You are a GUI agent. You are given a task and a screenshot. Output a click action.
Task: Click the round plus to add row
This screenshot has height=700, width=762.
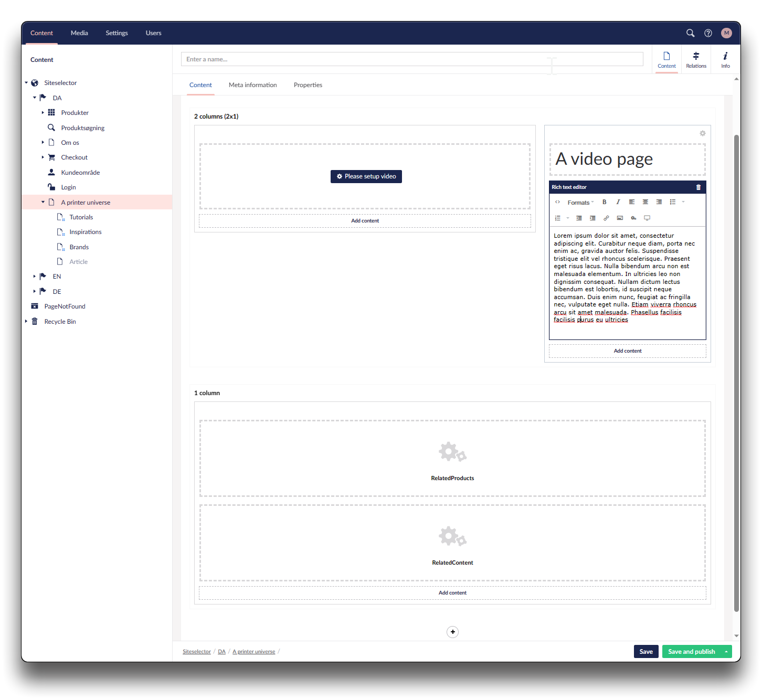(x=452, y=632)
